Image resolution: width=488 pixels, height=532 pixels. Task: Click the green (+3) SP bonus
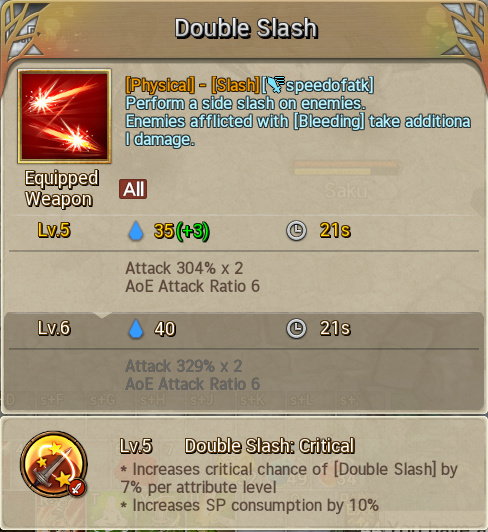[x=193, y=231]
